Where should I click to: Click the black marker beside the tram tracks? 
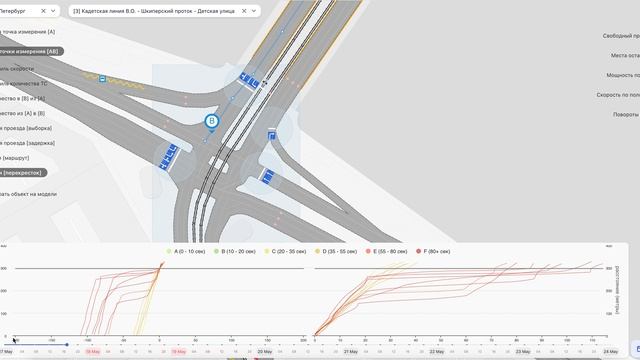click(264, 83)
